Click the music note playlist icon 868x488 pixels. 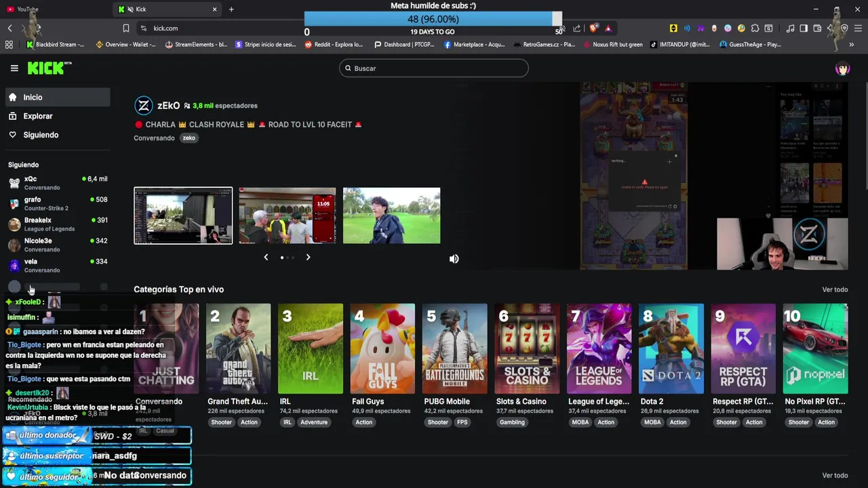(x=790, y=28)
